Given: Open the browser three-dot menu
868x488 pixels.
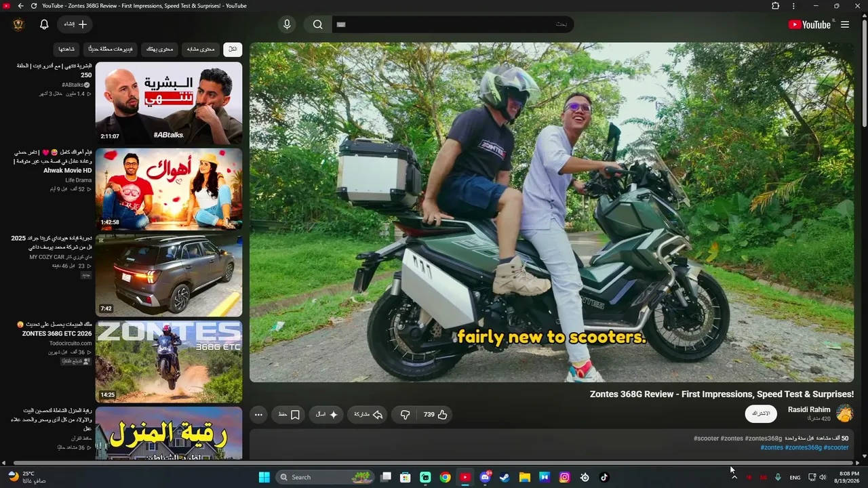Looking at the screenshot, I should (793, 6).
